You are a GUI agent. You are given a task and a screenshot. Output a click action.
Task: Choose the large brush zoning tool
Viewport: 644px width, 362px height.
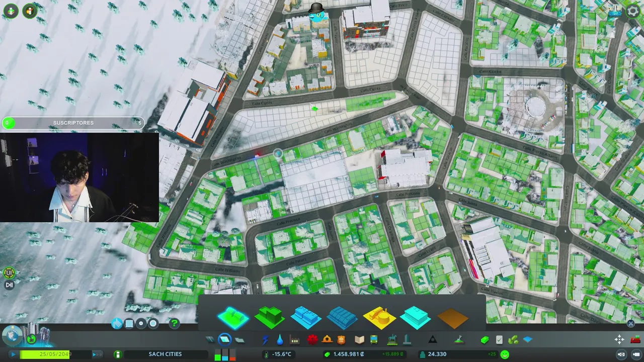click(153, 324)
